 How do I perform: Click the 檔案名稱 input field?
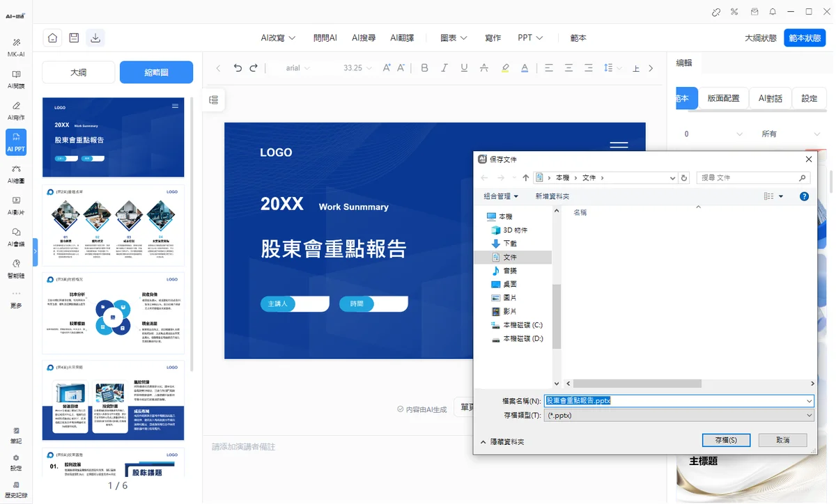coord(674,401)
